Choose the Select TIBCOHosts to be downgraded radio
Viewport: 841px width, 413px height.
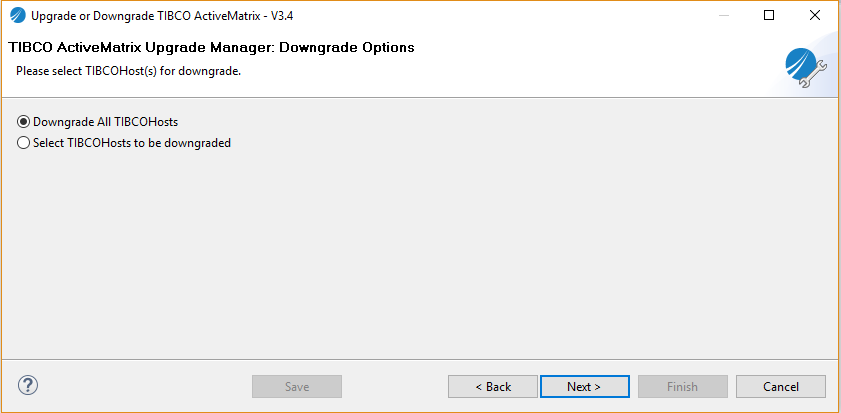pos(24,143)
